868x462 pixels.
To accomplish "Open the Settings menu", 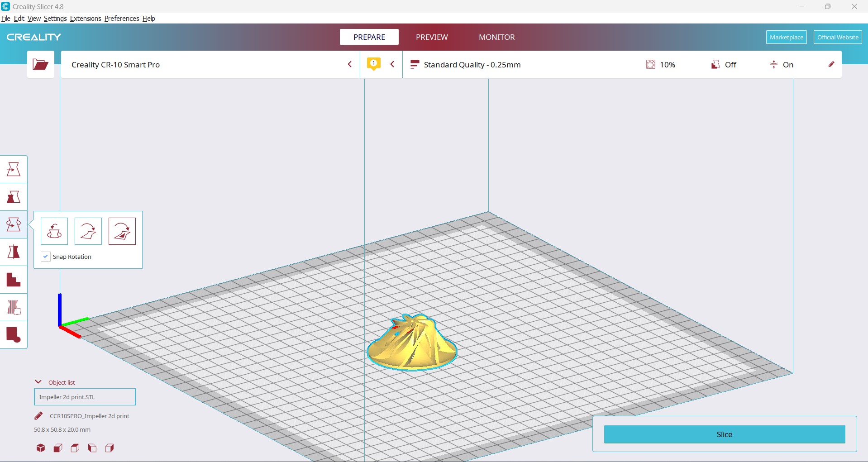I will 55,19.
